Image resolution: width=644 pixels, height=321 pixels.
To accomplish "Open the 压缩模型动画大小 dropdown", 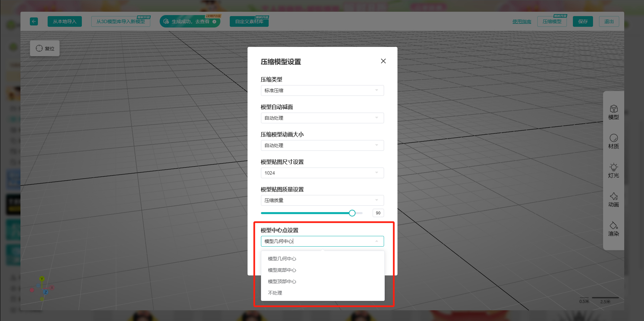I will pyautogui.click(x=322, y=145).
